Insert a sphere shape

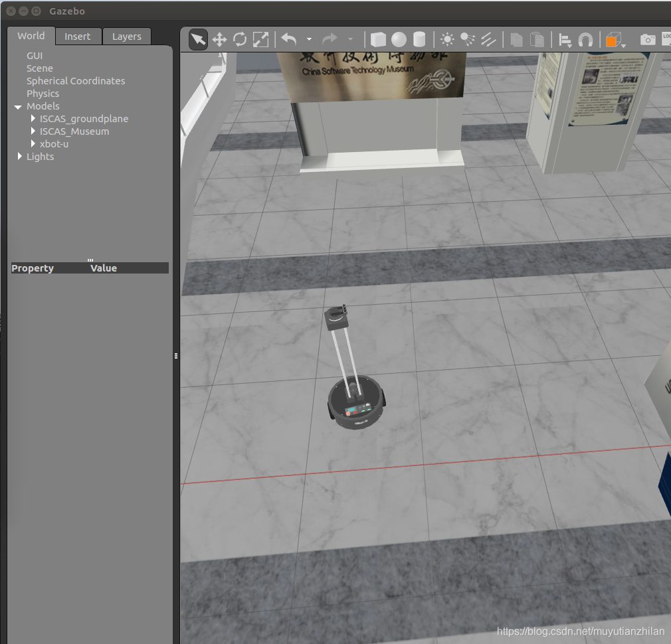coord(399,40)
